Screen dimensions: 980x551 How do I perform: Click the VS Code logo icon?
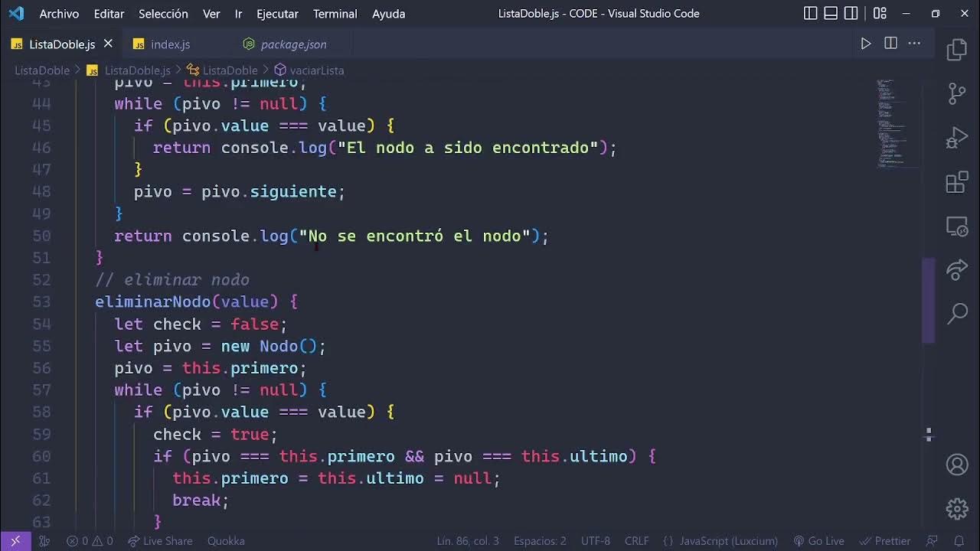(16, 13)
